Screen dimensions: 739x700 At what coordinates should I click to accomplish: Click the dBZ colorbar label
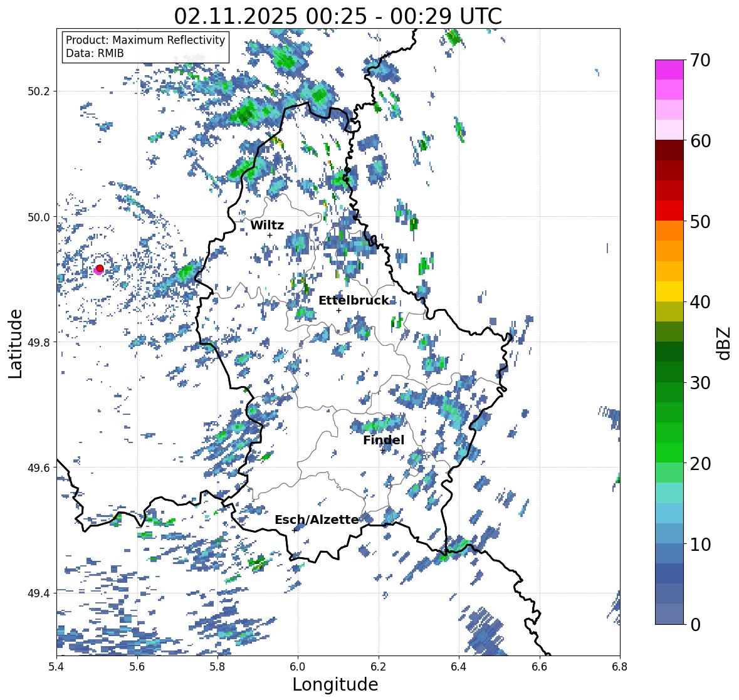click(724, 343)
